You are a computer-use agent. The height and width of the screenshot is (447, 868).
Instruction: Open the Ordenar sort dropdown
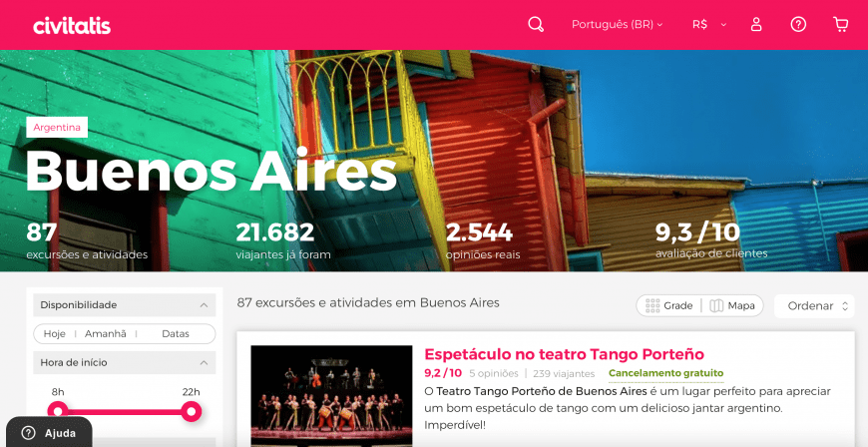pos(814,305)
